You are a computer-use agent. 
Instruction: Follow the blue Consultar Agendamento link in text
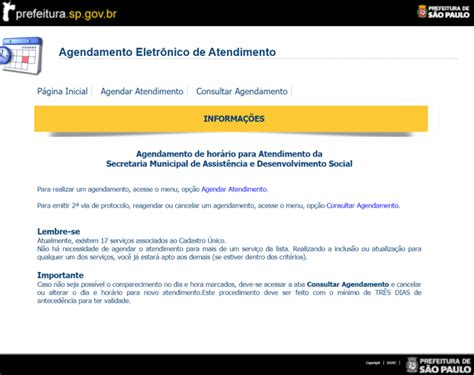(362, 206)
